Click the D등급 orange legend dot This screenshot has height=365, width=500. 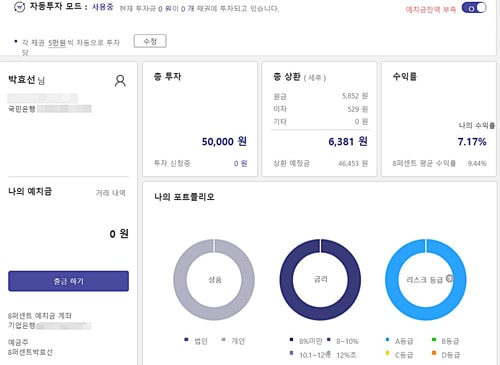click(434, 353)
